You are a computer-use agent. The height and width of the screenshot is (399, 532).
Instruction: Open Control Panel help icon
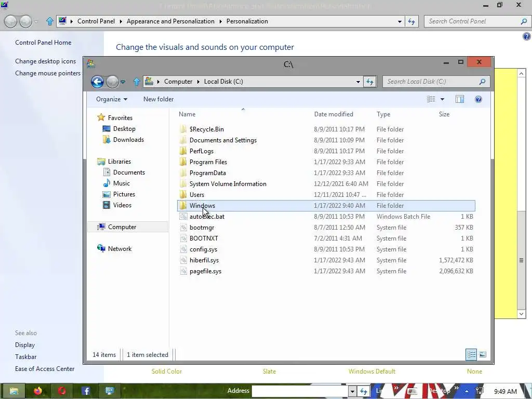(527, 36)
